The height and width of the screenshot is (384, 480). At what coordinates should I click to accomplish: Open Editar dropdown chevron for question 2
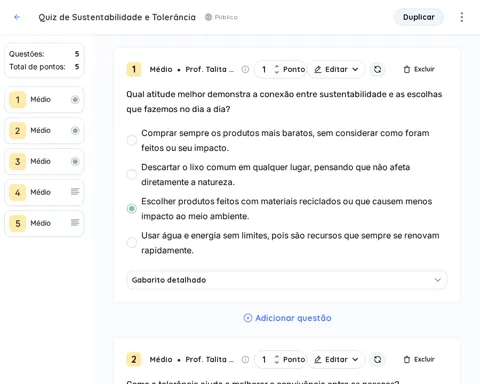pyautogui.click(x=355, y=359)
